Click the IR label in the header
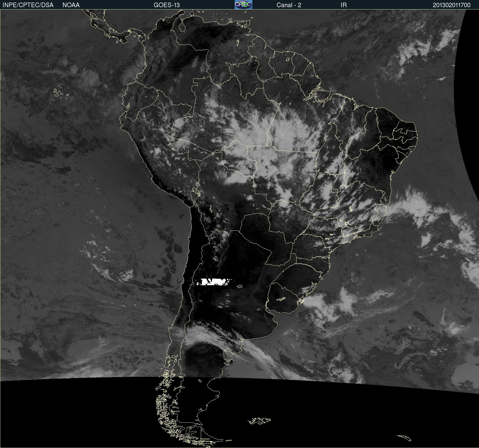This screenshot has height=448, width=479. point(344,5)
